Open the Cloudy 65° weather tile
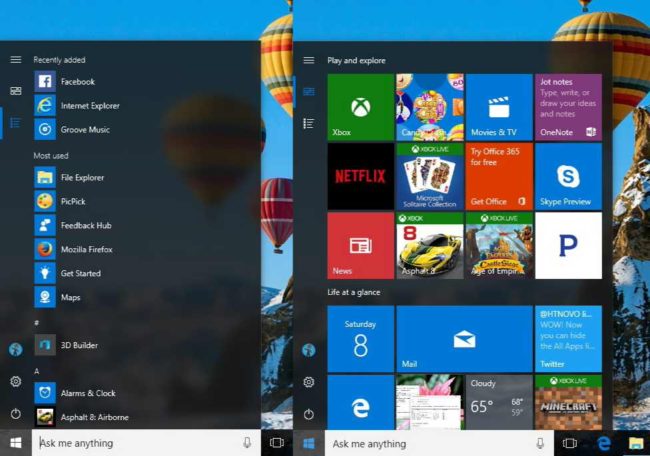 pos(499,402)
